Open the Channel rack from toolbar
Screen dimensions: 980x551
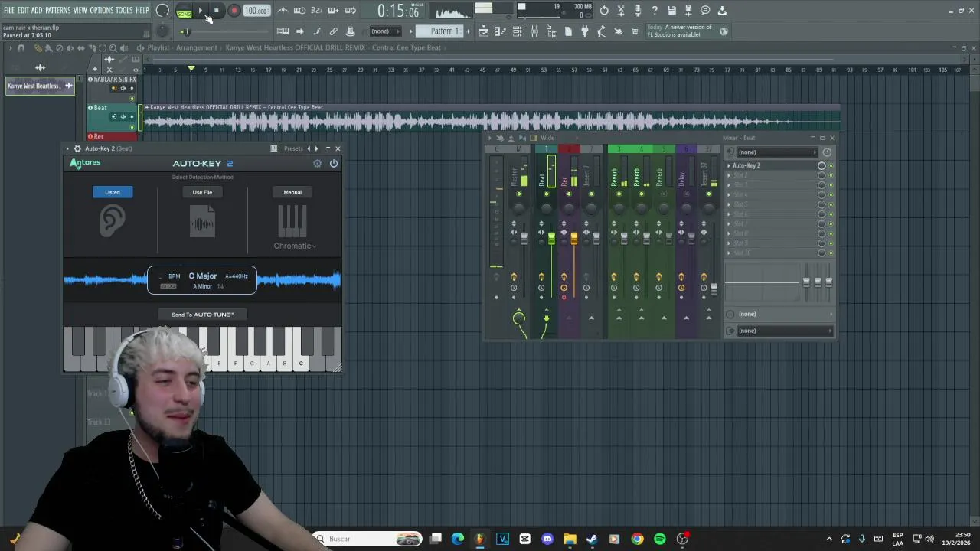pos(518,31)
